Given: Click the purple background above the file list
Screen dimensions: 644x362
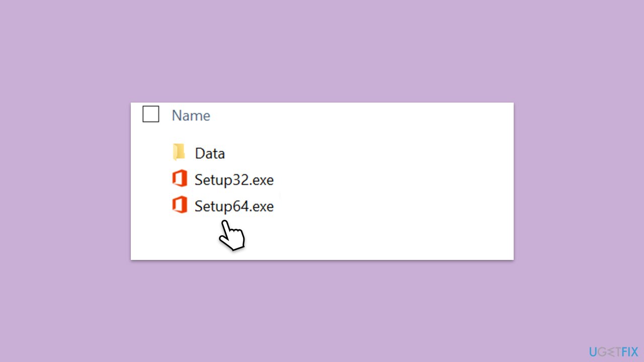Looking at the screenshot, I should (x=322, y=50).
